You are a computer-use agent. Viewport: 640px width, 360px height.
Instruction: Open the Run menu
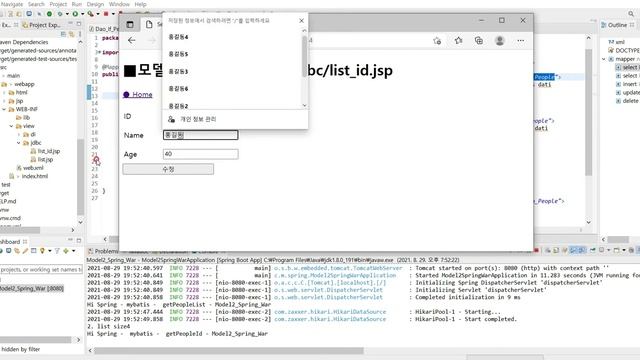pyautogui.click(x=77, y=4)
